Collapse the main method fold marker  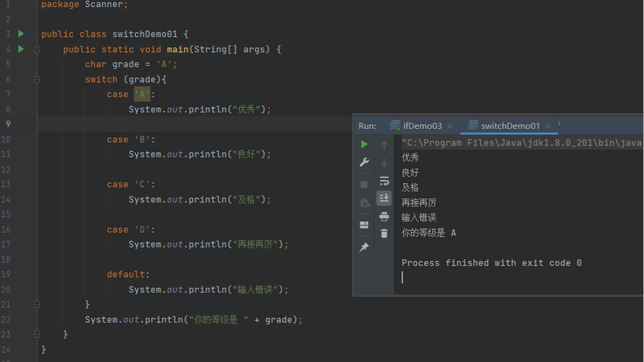click(x=37, y=50)
